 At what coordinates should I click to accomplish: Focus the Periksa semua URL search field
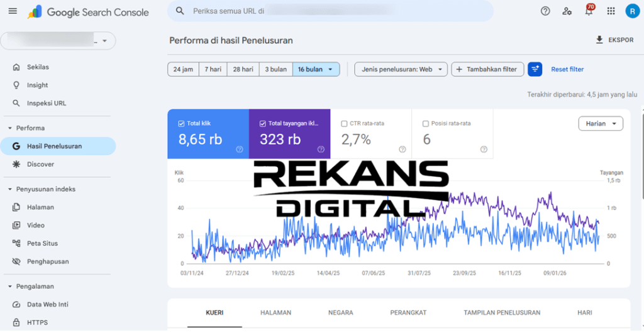330,11
